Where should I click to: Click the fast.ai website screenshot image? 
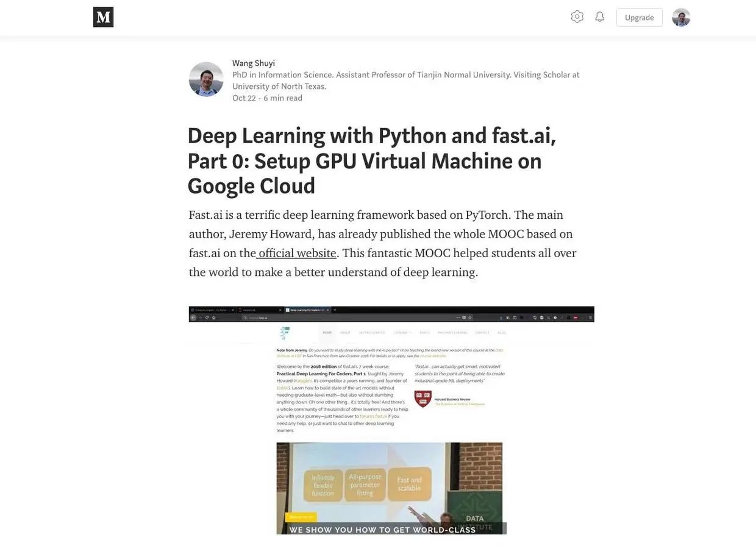point(391,420)
